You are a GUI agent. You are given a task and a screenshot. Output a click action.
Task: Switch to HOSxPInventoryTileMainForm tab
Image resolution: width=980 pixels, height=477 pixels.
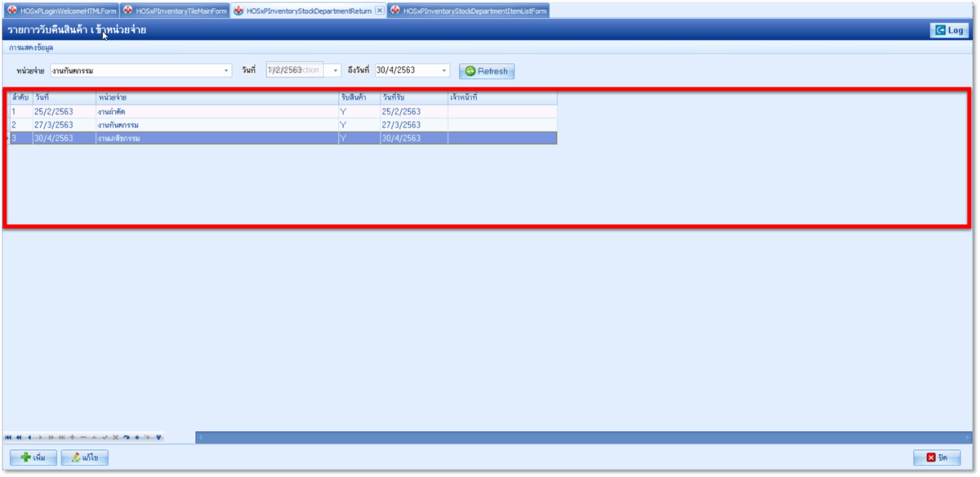(175, 11)
